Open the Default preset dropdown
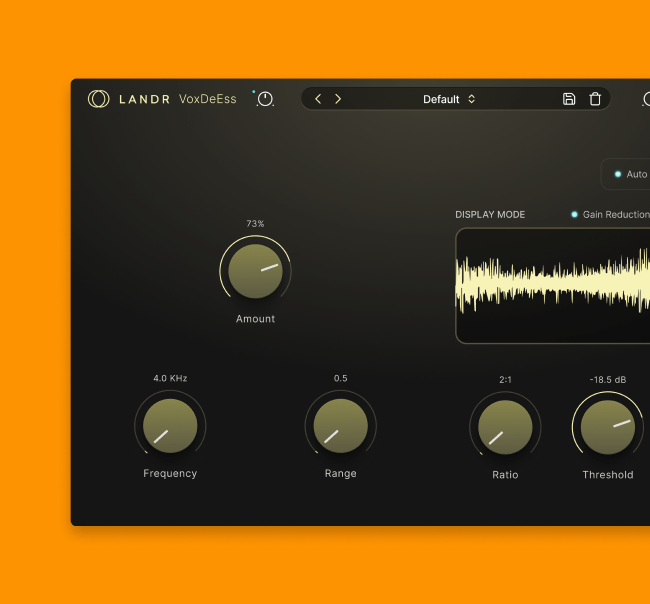This screenshot has width=650, height=604. coord(449,99)
